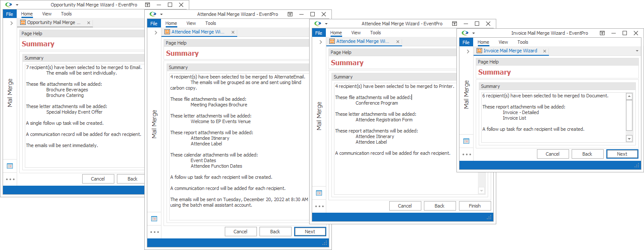Open document tab list dropdown in Invoice wizard

click(x=637, y=51)
